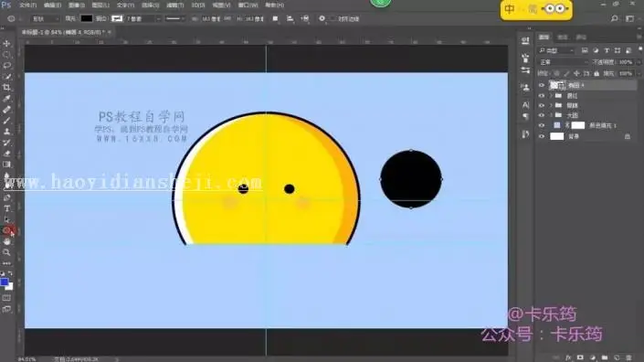Screen dimensions: 644x362
Task: Expand the third layer group
Action: point(551,115)
